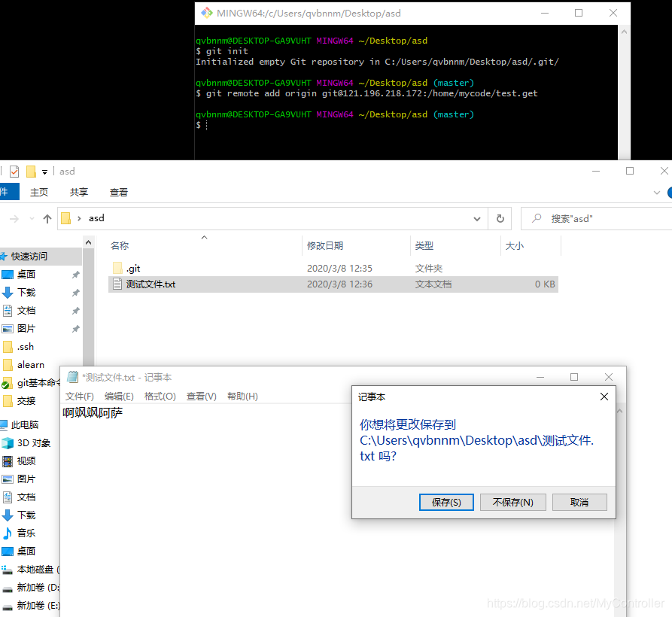Open 新加卷 (E:) drive in sidebar
This screenshot has height=617, width=672.
(x=38, y=605)
